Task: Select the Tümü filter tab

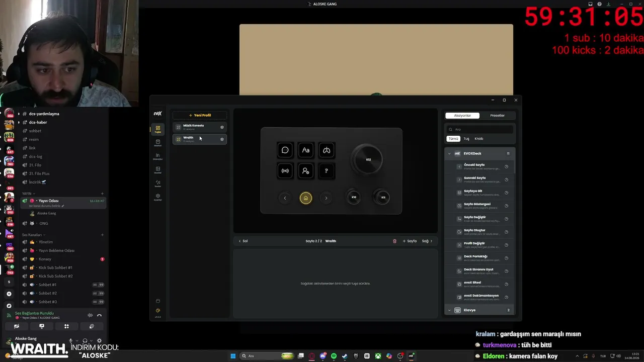Action: point(453,139)
